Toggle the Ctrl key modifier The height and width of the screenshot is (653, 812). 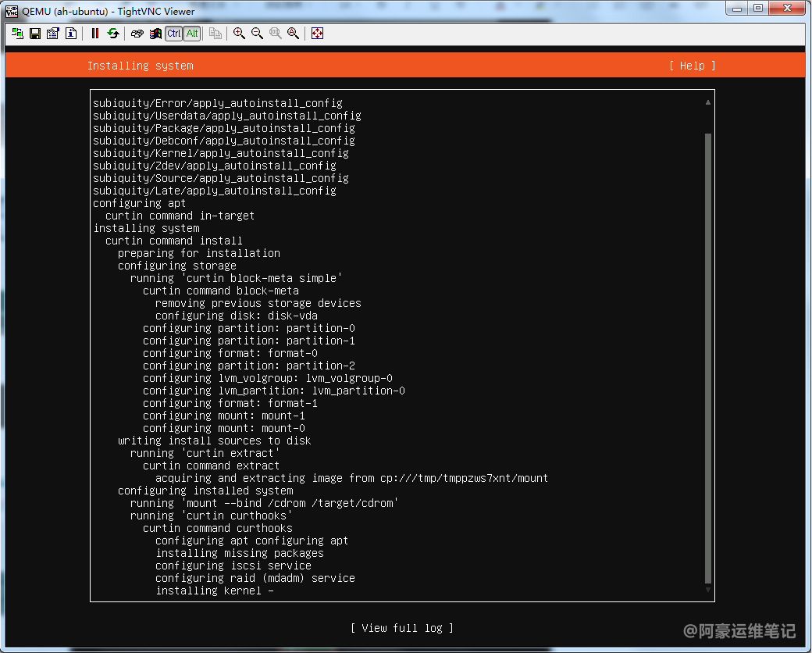click(173, 34)
